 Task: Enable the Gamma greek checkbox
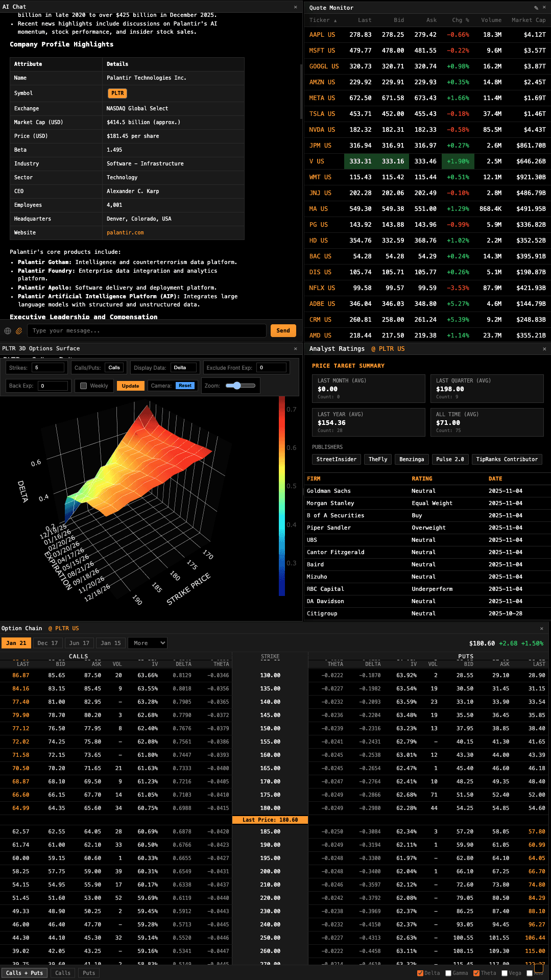click(x=448, y=973)
